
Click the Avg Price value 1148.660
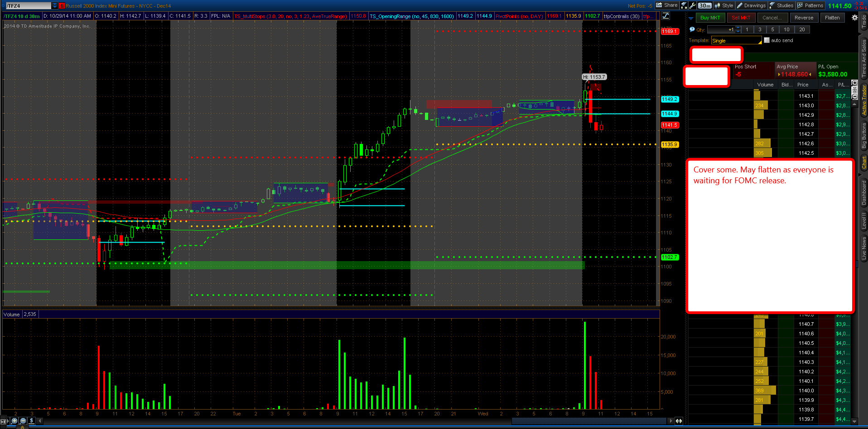pyautogui.click(x=795, y=74)
